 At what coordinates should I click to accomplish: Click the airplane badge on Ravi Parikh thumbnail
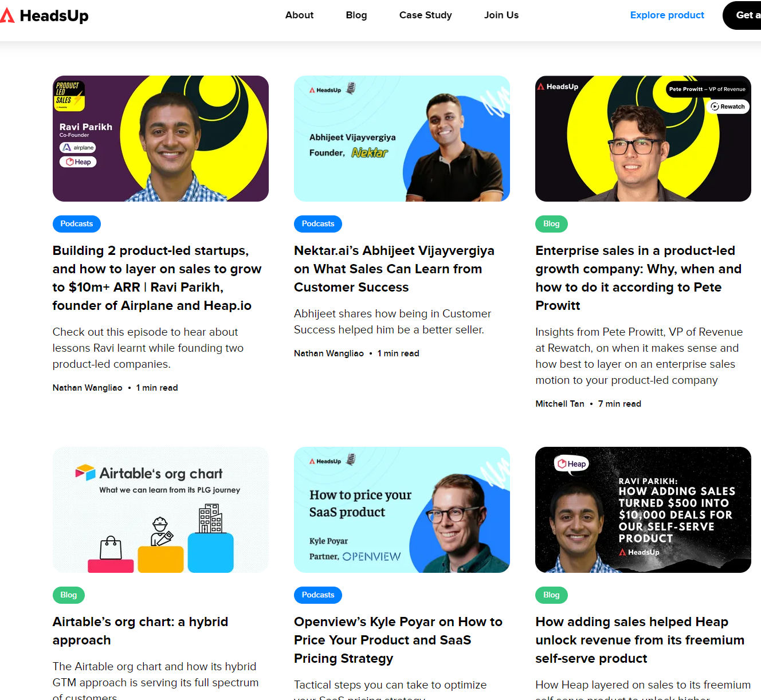pos(78,148)
